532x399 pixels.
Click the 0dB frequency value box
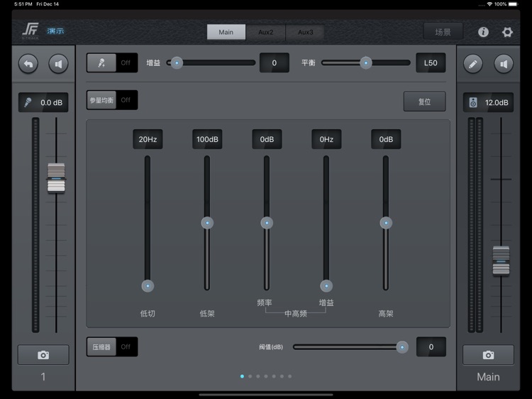click(x=267, y=139)
